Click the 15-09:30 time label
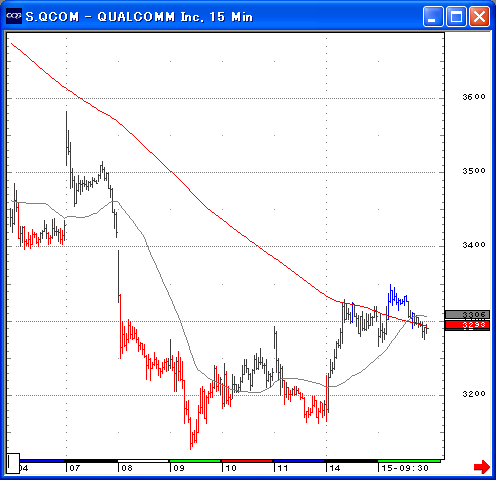Image resolution: width=496 pixels, height=480 pixels. (405, 468)
